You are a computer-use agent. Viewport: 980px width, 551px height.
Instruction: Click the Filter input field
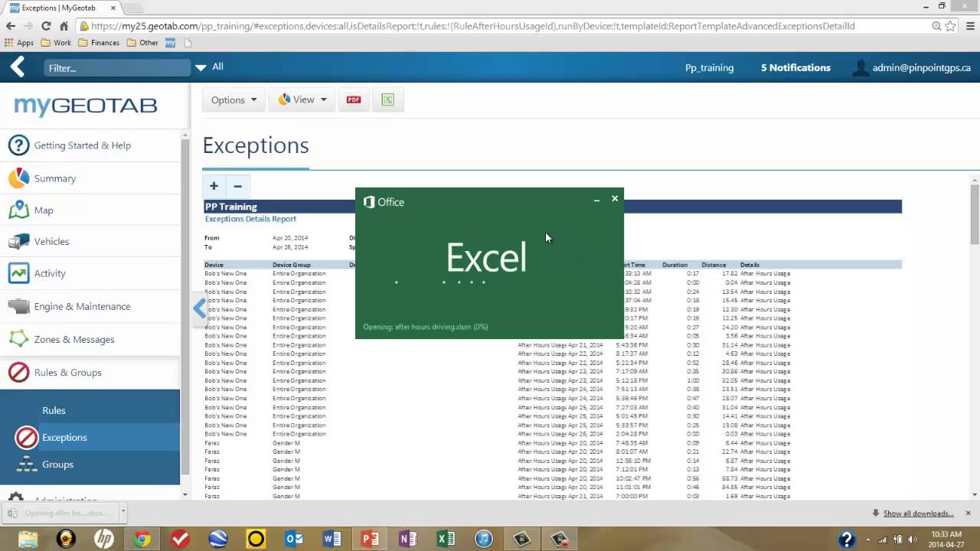click(x=116, y=67)
